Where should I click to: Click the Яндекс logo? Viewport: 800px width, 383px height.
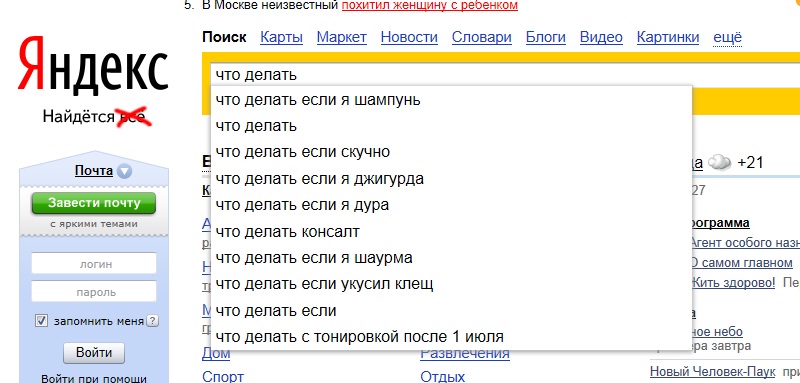pyautogui.click(x=93, y=66)
